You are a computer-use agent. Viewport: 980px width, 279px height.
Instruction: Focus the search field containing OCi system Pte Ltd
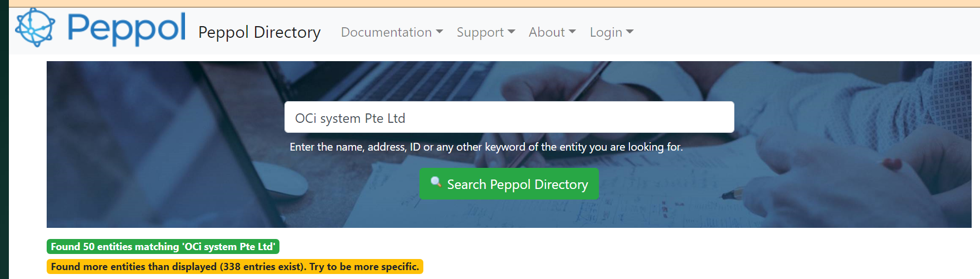(x=509, y=117)
